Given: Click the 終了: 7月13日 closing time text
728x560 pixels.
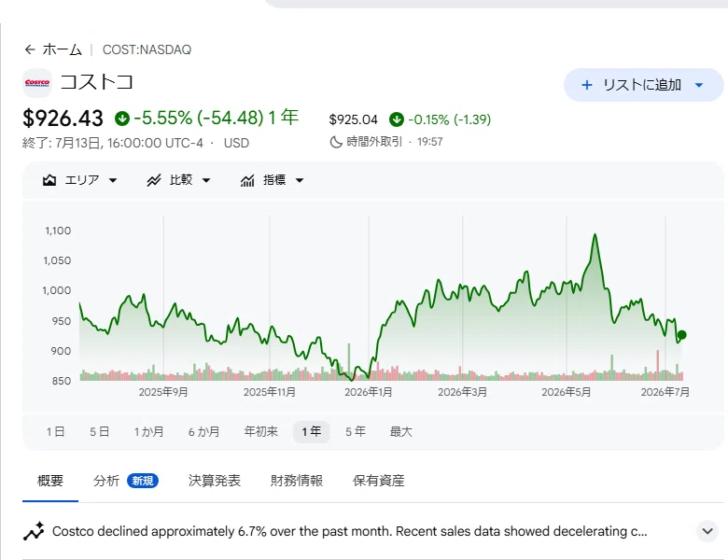Looking at the screenshot, I should [x=113, y=143].
